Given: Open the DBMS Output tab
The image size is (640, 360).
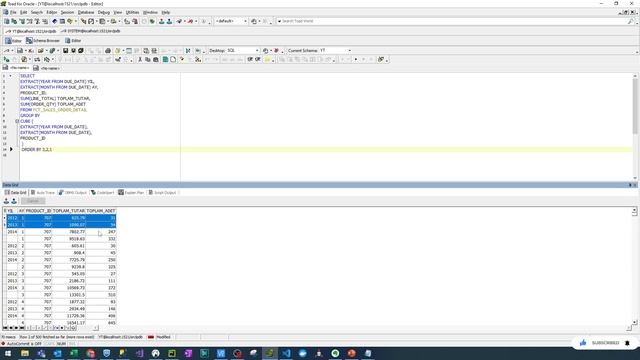Looking at the screenshot, I should 73,192.
